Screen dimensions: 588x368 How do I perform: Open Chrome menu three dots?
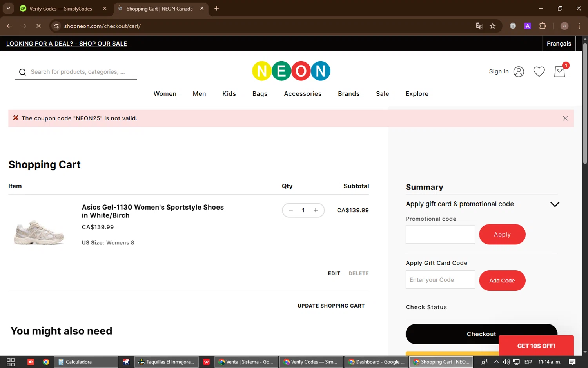point(579,26)
